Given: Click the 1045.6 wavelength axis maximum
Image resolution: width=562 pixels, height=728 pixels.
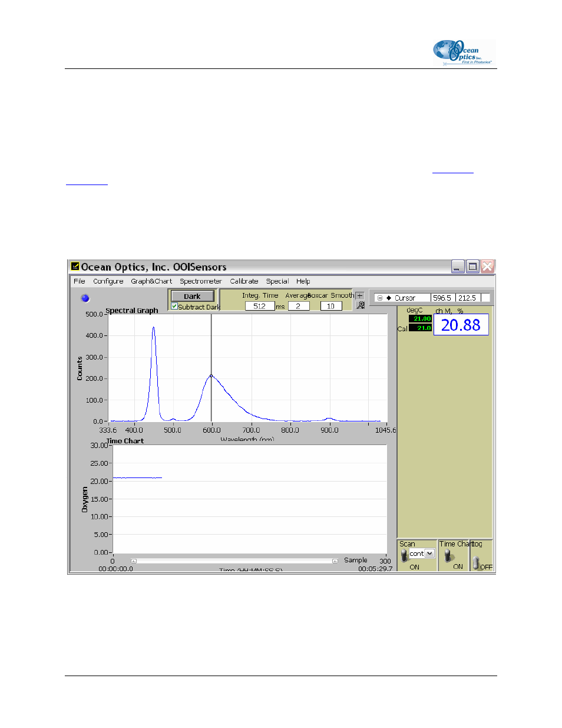Looking at the screenshot, I should click(386, 430).
